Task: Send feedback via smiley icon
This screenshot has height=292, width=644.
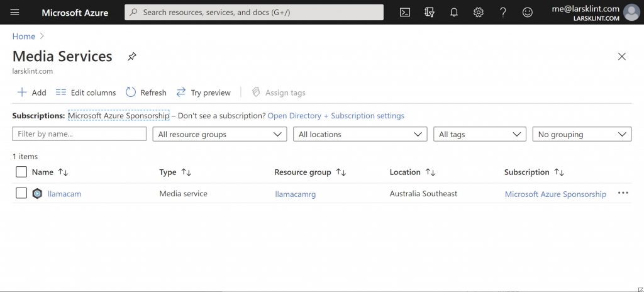Action: (x=528, y=13)
